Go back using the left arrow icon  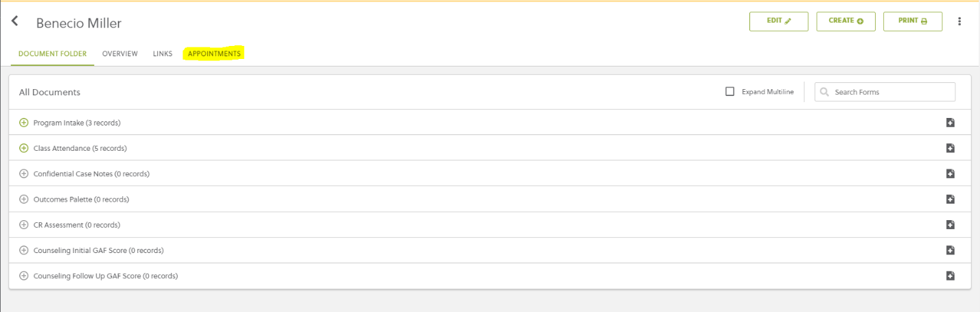15,22
